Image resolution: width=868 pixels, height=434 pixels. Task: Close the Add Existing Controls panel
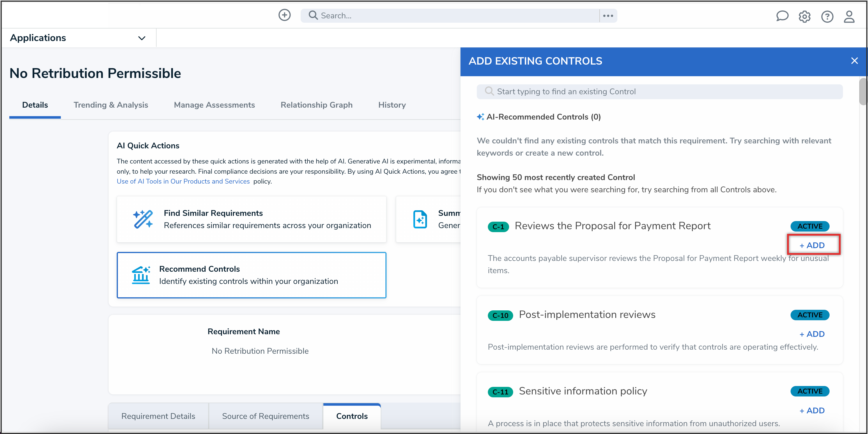pyautogui.click(x=854, y=61)
